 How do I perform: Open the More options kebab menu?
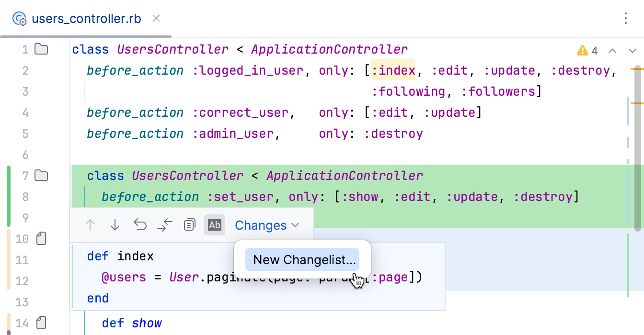[x=625, y=18]
